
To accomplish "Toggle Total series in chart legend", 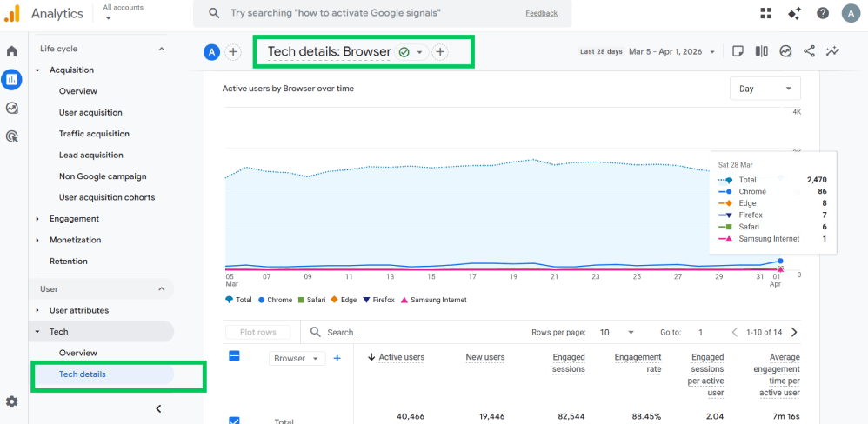I will [x=238, y=300].
